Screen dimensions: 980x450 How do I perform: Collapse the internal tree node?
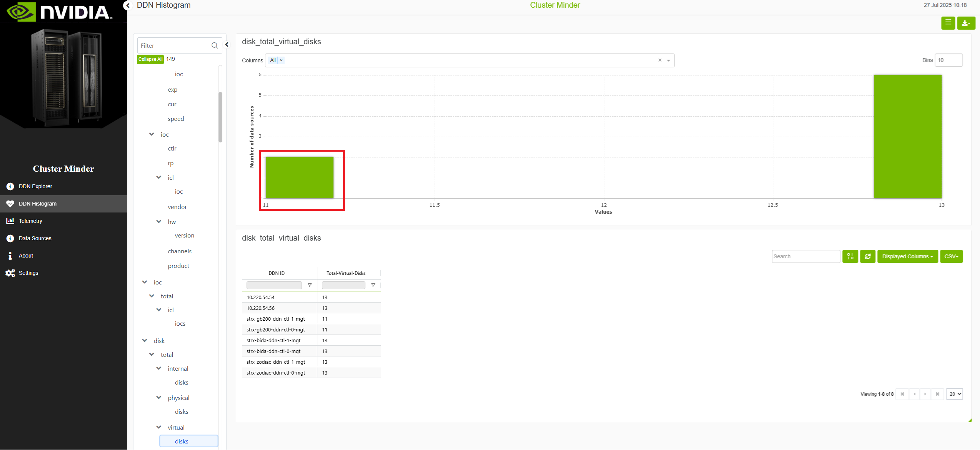158,368
